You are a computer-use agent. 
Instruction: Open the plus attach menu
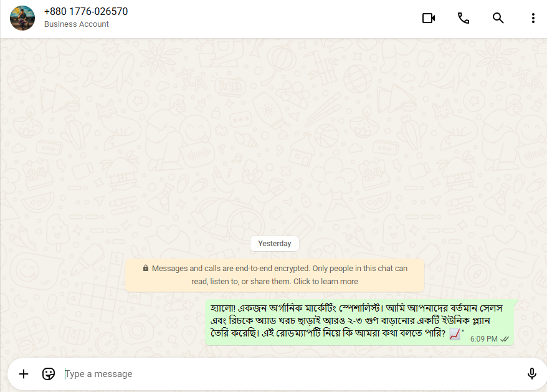24,374
